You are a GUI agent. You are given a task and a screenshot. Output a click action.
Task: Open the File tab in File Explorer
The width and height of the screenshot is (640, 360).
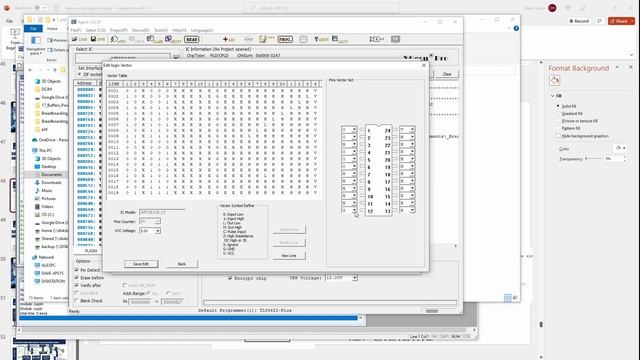33,29
